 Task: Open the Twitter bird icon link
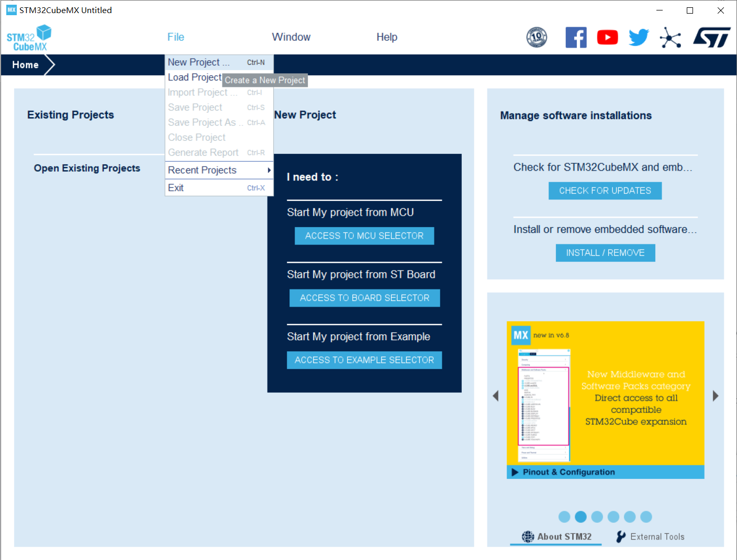click(639, 37)
